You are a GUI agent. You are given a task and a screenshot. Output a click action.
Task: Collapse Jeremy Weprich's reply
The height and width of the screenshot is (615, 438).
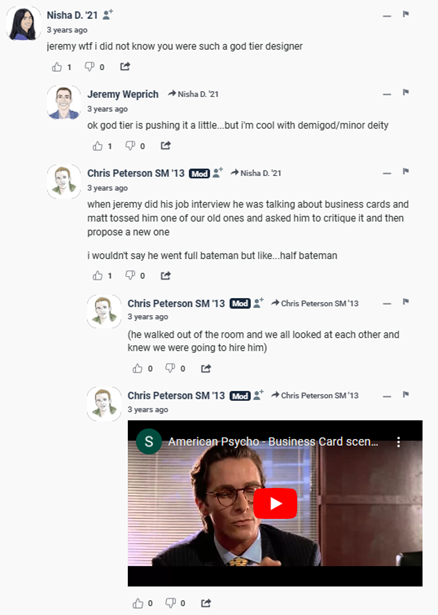(387, 95)
